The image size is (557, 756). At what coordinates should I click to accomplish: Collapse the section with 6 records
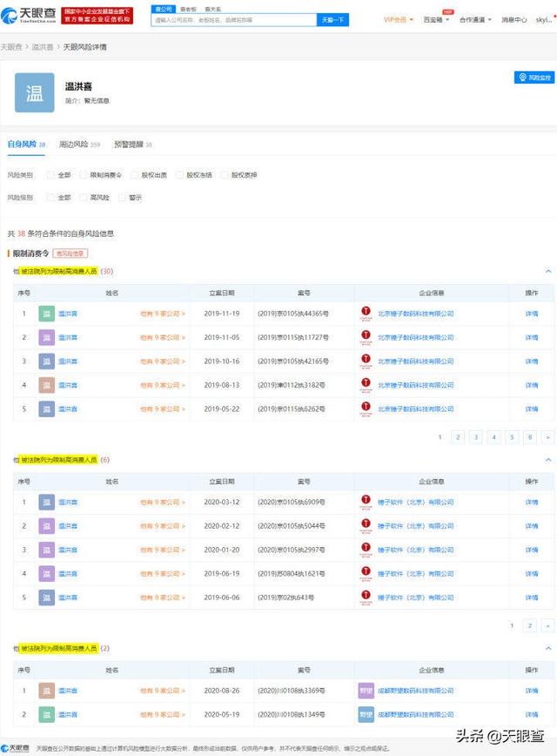[x=548, y=460]
